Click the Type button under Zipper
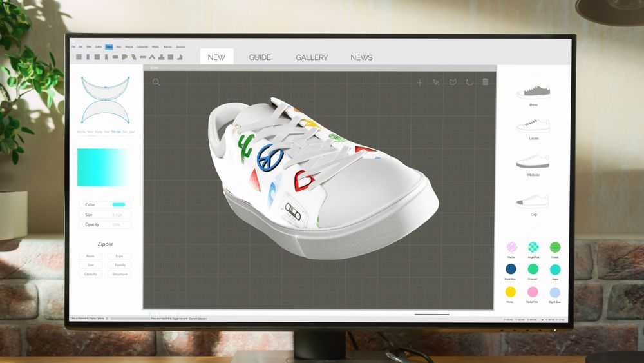644x363 pixels. click(x=119, y=256)
